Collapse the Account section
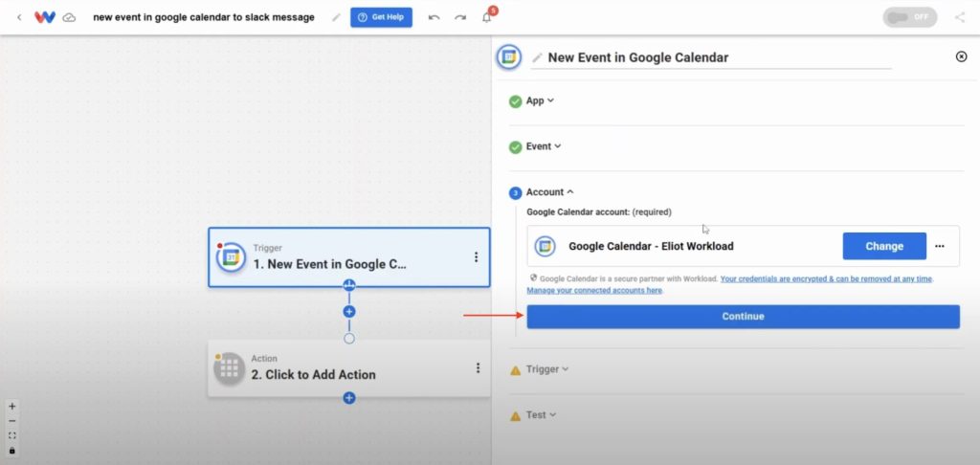This screenshot has height=465, width=980. tap(550, 192)
